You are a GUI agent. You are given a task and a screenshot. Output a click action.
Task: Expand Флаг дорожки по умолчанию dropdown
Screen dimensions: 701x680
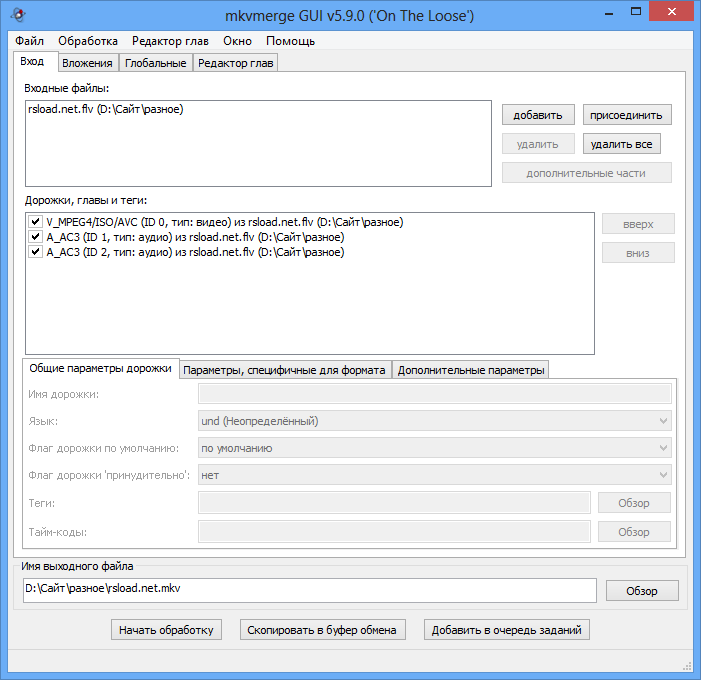pyautogui.click(x=435, y=448)
